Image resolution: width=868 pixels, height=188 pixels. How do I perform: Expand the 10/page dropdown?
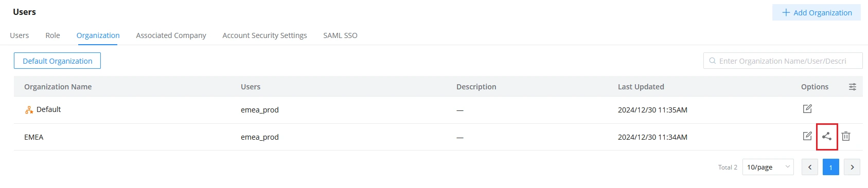(x=768, y=167)
